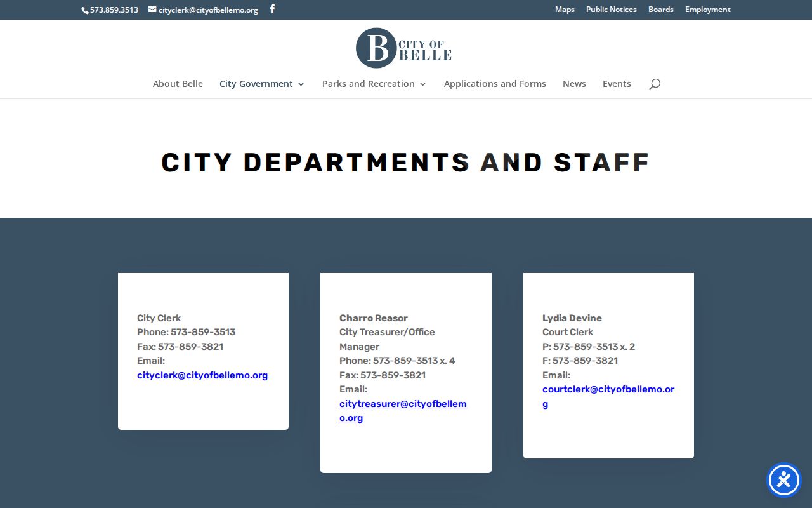Screen dimensions: 812x508
Task: Open the Employment link
Action: (708, 10)
